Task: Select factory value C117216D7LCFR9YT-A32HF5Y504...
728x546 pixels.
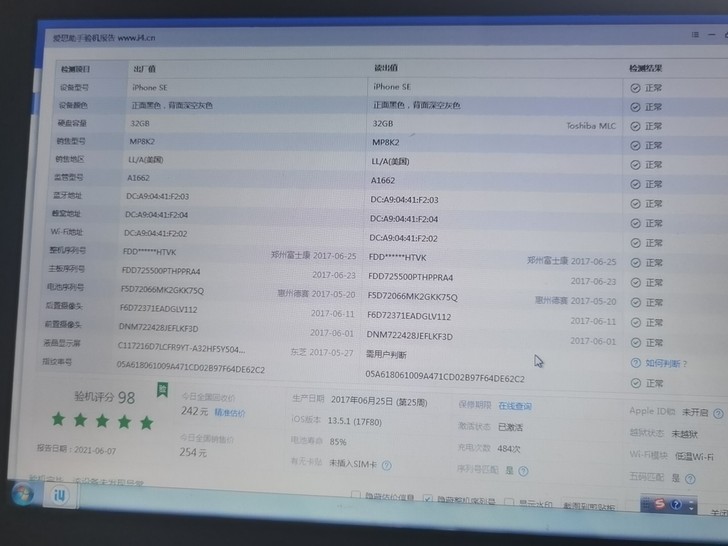Action: (x=182, y=347)
